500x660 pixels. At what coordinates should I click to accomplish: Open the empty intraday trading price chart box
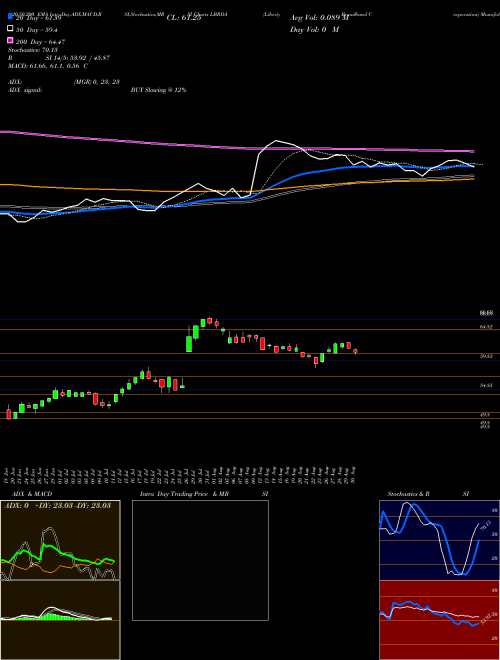point(200,560)
